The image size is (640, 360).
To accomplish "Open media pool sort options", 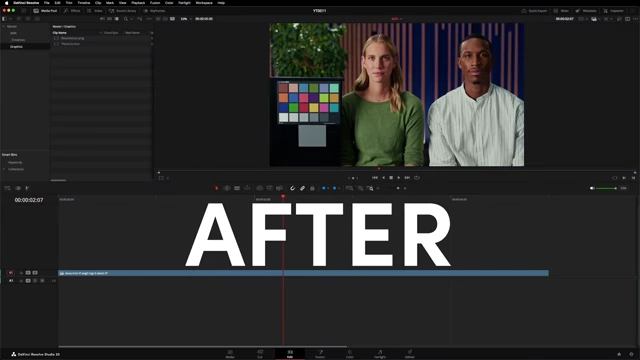I will pyautogui.click(x=140, y=19).
